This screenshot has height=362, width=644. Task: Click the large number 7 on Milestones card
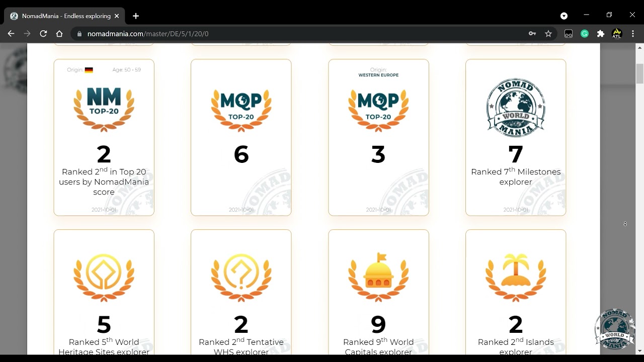516,154
